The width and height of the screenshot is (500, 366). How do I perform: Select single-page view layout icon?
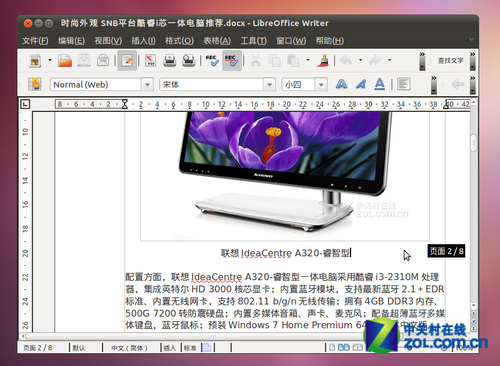pos(332,348)
